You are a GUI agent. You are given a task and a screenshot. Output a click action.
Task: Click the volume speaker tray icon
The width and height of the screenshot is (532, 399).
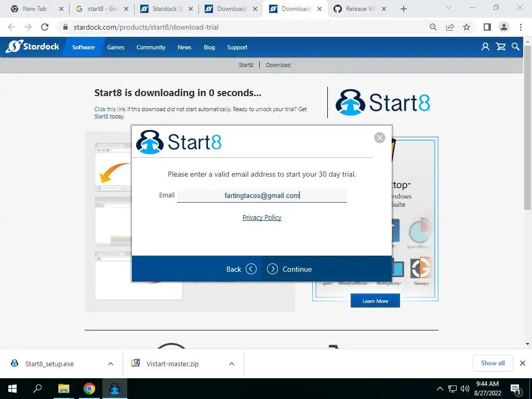(x=465, y=389)
